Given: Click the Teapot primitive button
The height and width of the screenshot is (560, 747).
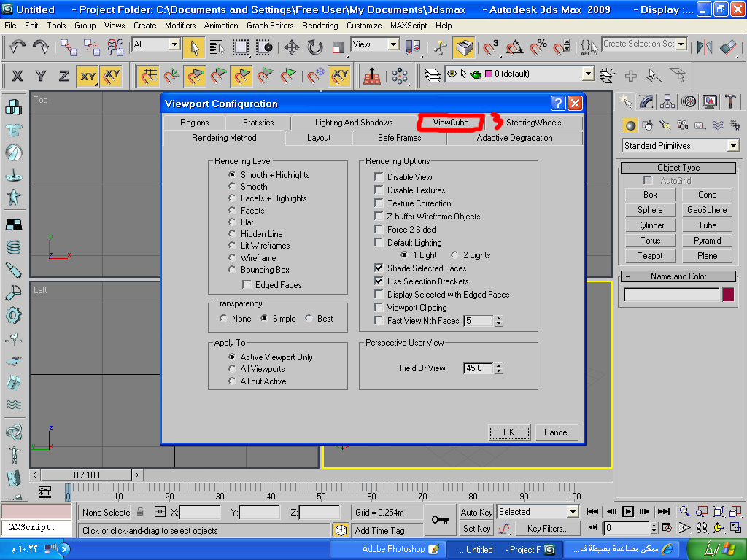Looking at the screenshot, I should point(650,256).
